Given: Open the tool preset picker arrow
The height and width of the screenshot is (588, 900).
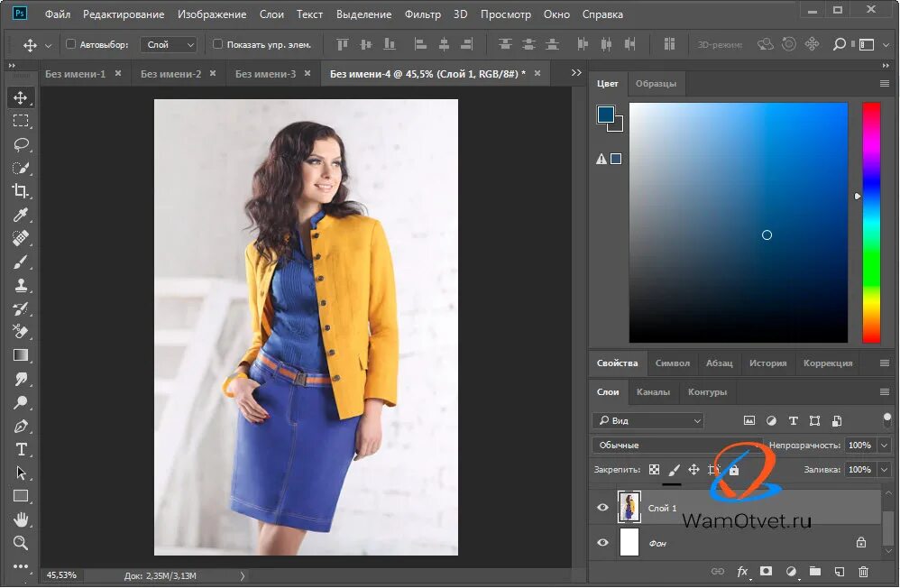Looking at the screenshot, I should click(48, 45).
